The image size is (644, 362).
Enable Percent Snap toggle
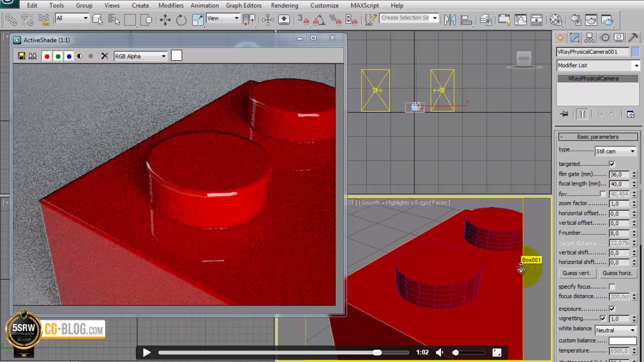335,19
